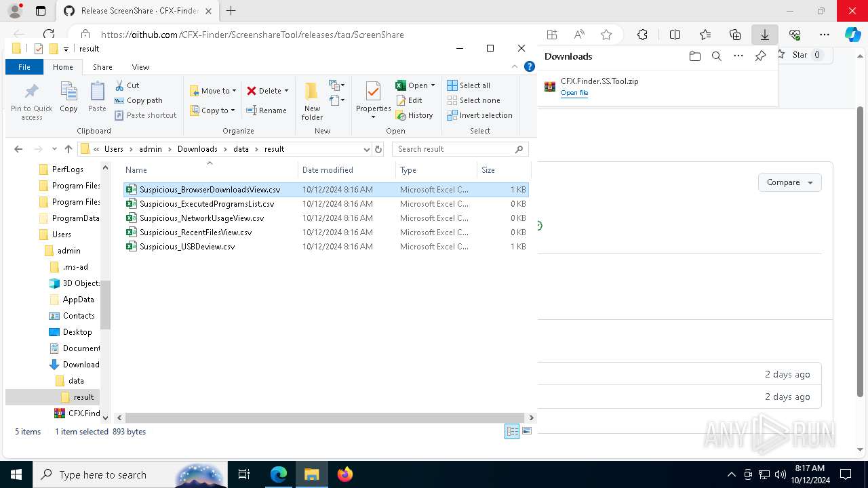This screenshot has width=868, height=488.
Task: Switch to the Home ribbon tab
Action: (63, 67)
